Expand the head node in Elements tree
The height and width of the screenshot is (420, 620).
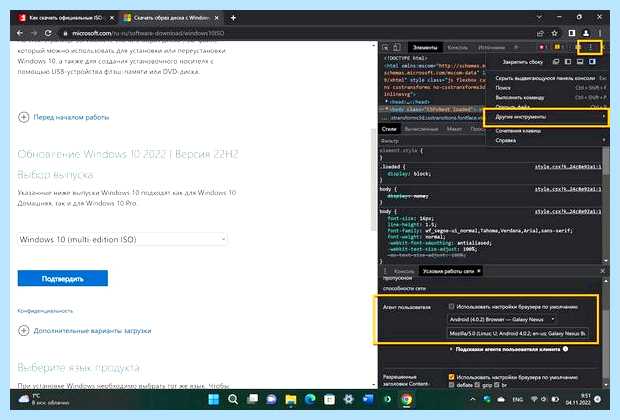(387, 102)
